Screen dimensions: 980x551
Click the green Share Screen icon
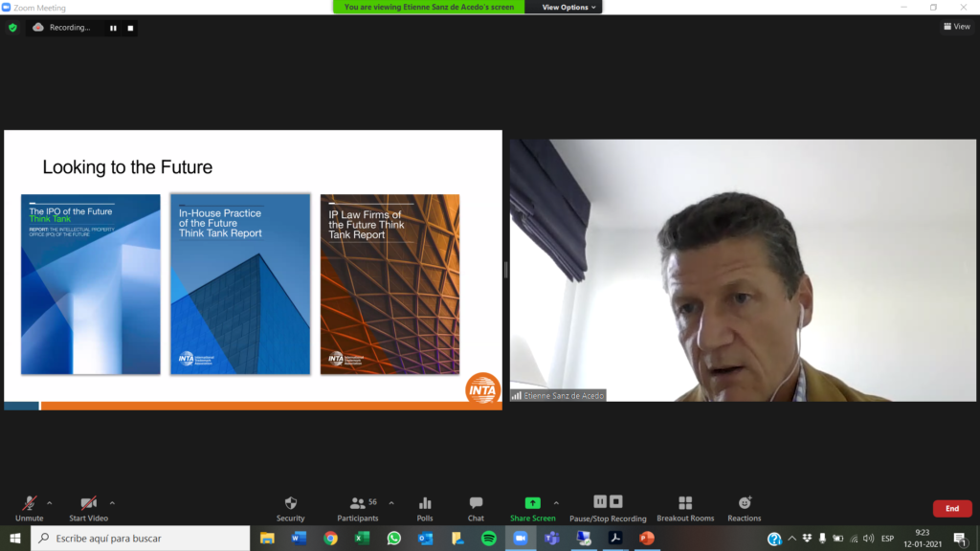[x=532, y=503]
